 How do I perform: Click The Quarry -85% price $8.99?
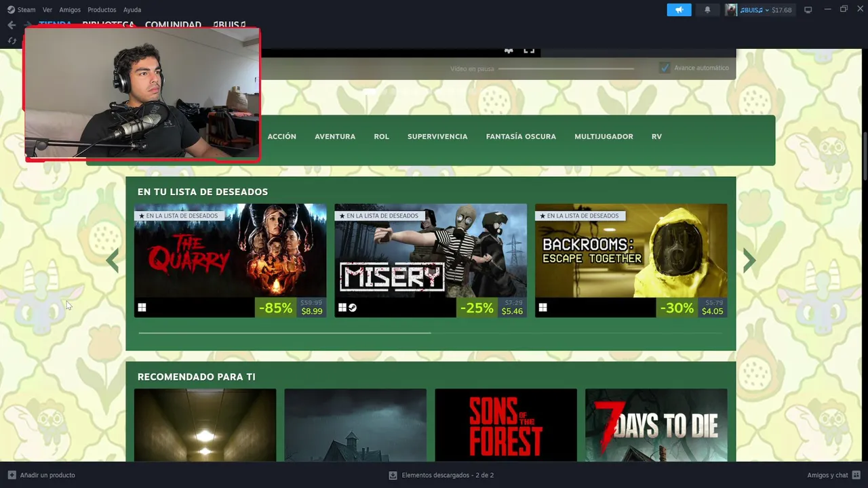(x=291, y=308)
